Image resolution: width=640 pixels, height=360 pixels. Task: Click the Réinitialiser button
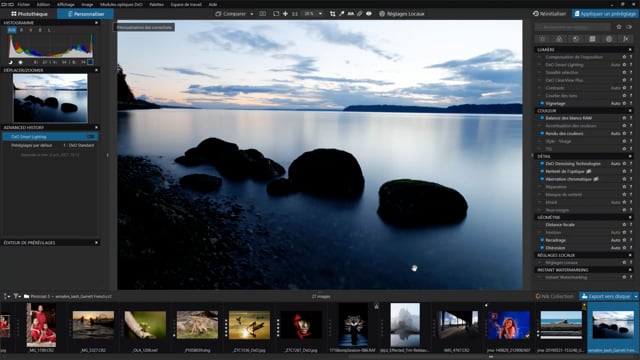[x=549, y=14]
